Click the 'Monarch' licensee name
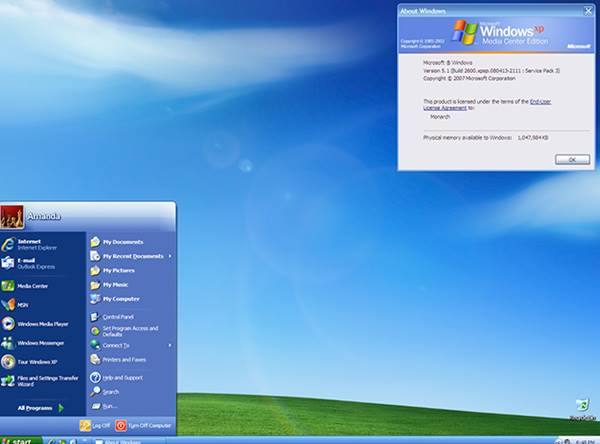600x444 pixels. tap(440, 117)
